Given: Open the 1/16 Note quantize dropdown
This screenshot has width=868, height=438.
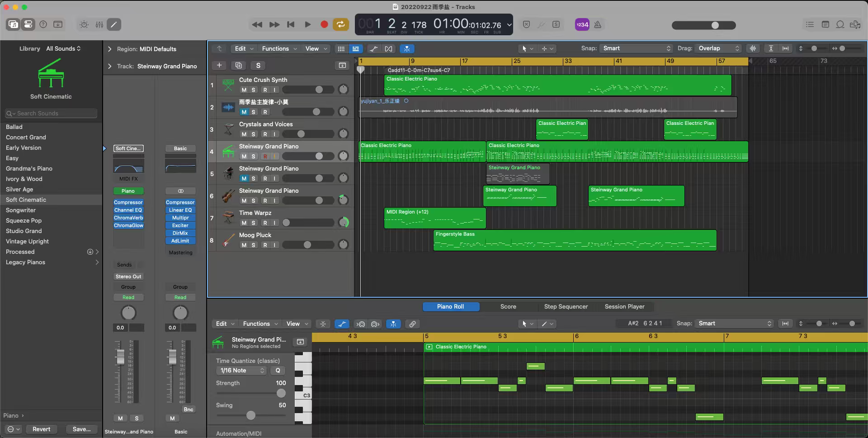Looking at the screenshot, I should (242, 371).
